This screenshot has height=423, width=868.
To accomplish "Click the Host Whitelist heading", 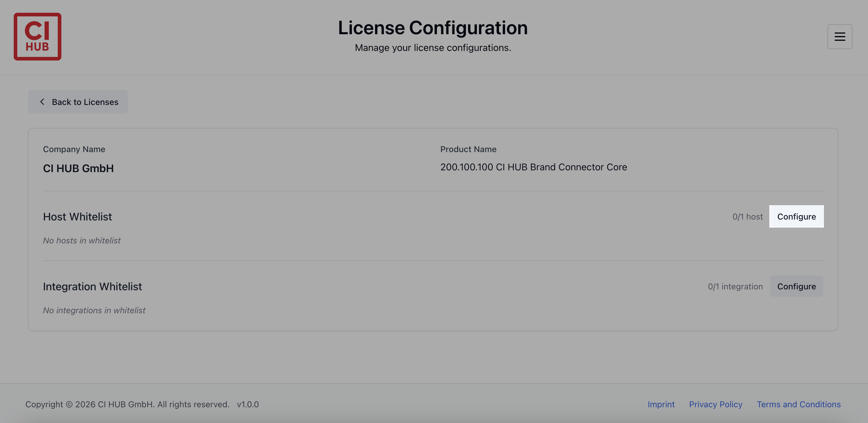I will 77,217.
